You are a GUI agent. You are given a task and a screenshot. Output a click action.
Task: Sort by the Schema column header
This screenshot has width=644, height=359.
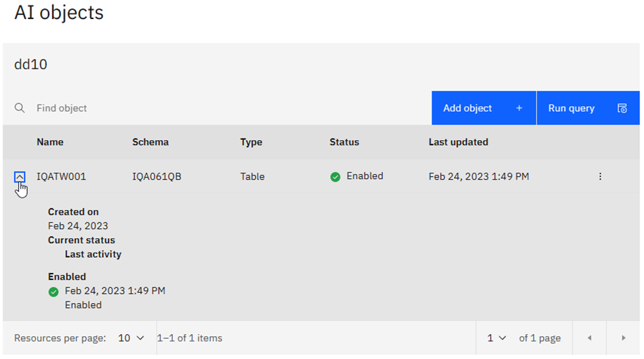click(x=150, y=142)
